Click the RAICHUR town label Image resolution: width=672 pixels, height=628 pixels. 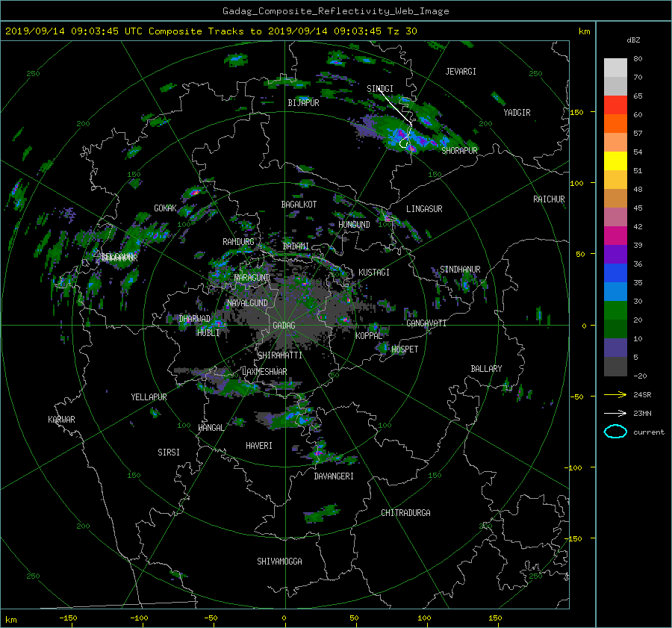[549, 199]
